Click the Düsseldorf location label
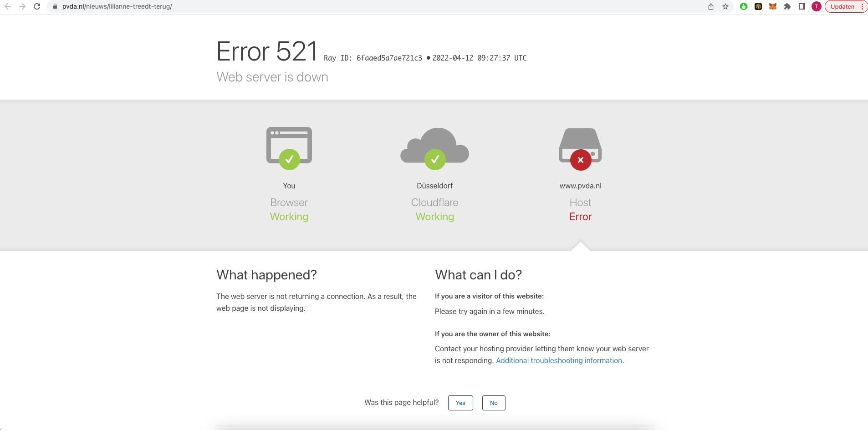The height and width of the screenshot is (430, 868). [435, 186]
